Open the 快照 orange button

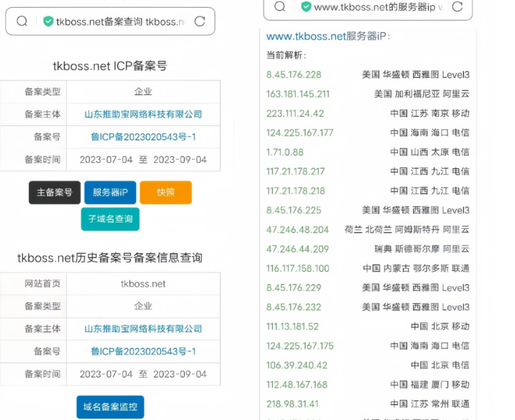tap(165, 192)
